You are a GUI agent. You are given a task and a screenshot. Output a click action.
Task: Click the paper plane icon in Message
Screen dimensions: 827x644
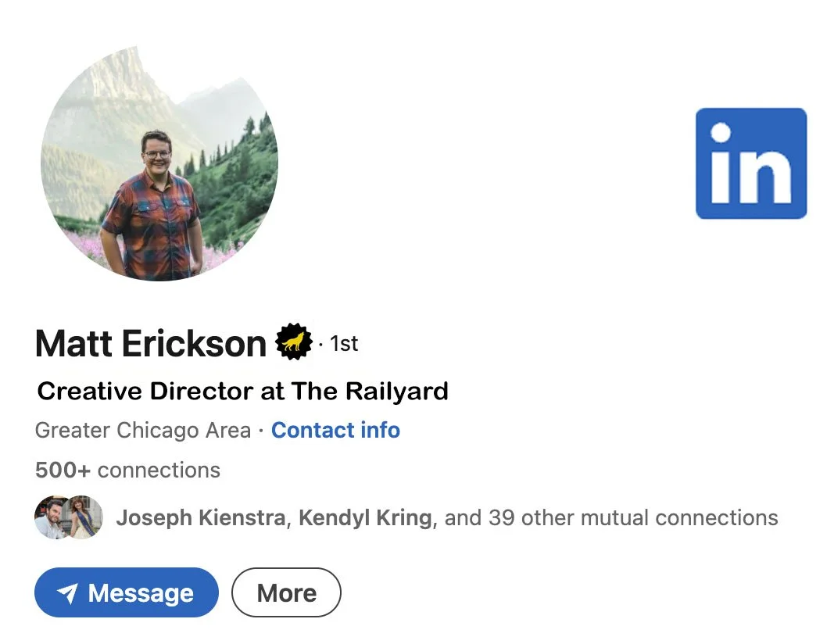(x=67, y=593)
